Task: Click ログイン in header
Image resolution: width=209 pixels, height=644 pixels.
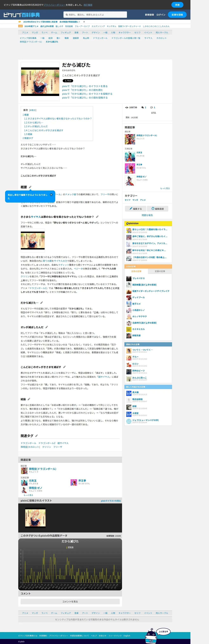Action: tap(161, 15)
